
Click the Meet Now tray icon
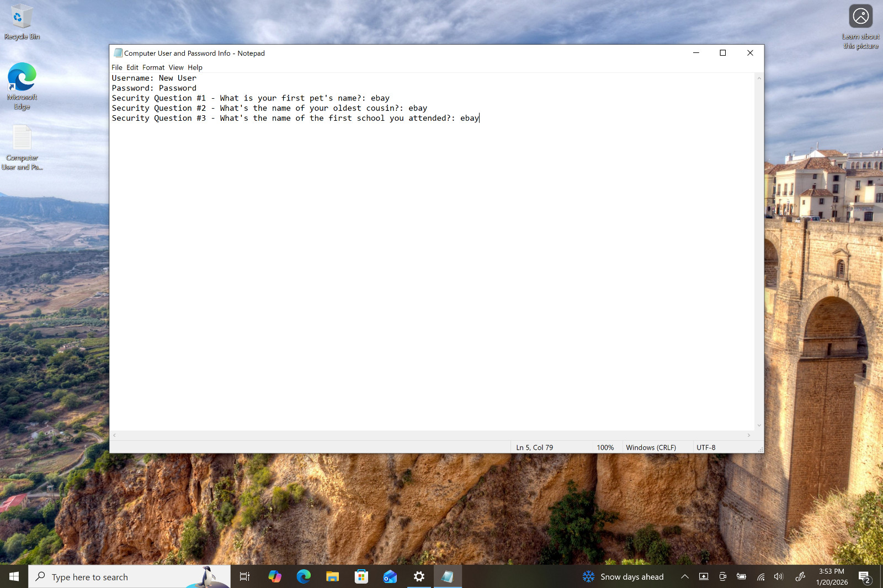pos(722,576)
